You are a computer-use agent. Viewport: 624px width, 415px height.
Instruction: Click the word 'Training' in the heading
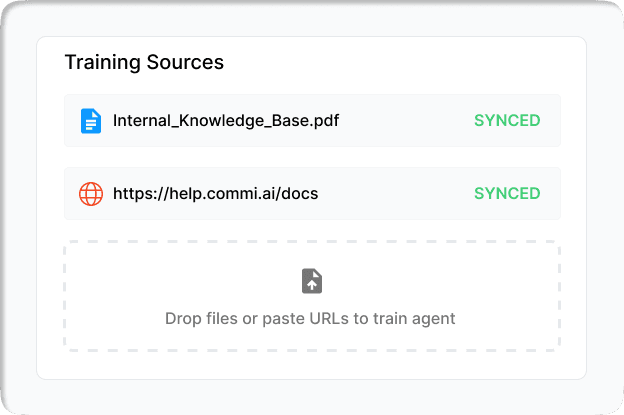coord(102,62)
